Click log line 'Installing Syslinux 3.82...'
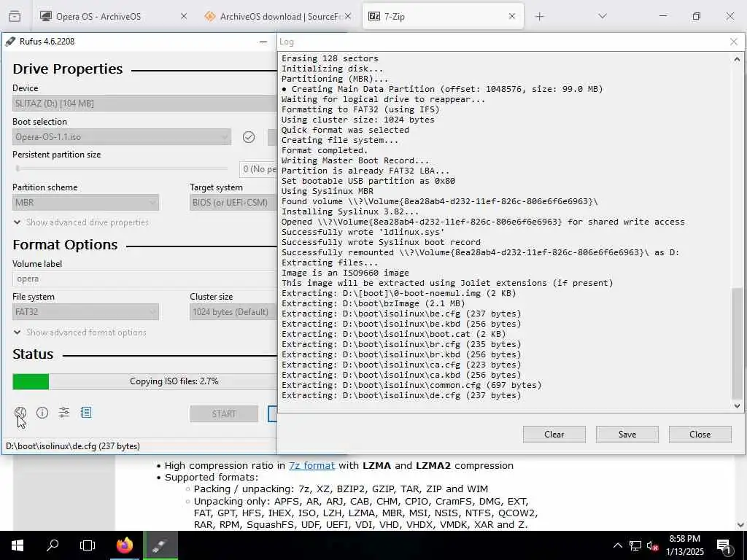 350,211
